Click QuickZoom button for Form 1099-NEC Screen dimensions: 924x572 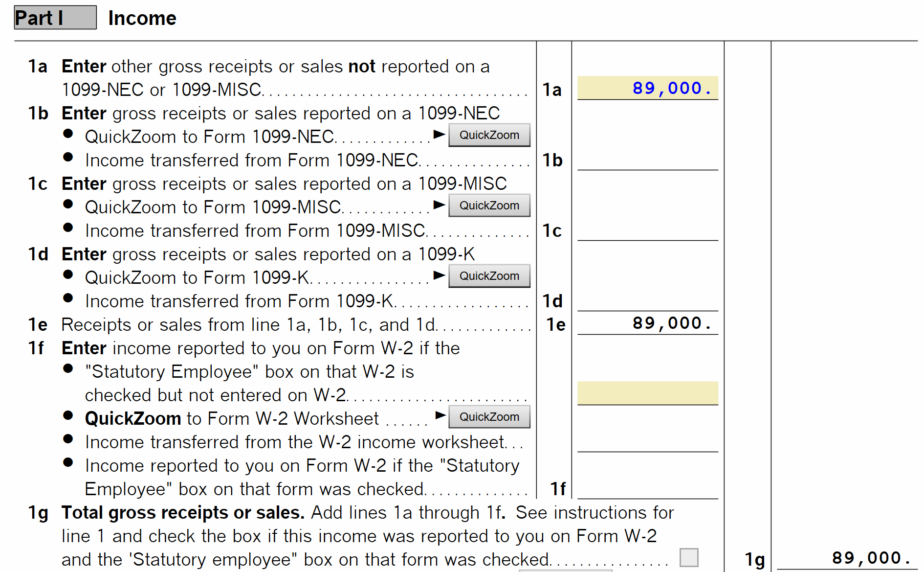tap(489, 135)
